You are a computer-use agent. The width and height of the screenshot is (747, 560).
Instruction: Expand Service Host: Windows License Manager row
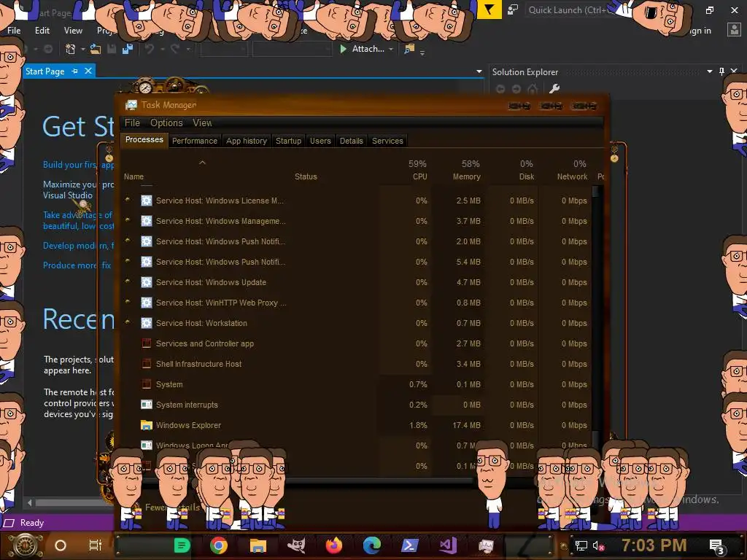pos(128,200)
